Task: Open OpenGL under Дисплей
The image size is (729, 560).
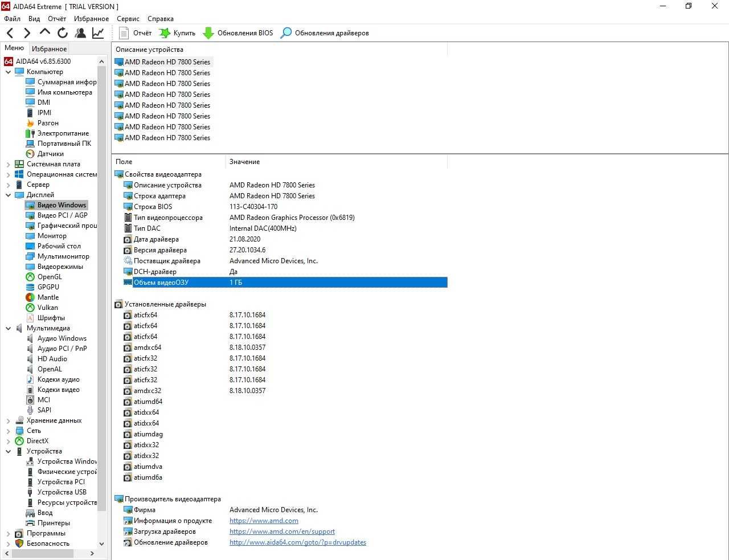Action: click(x=50, y=277)
